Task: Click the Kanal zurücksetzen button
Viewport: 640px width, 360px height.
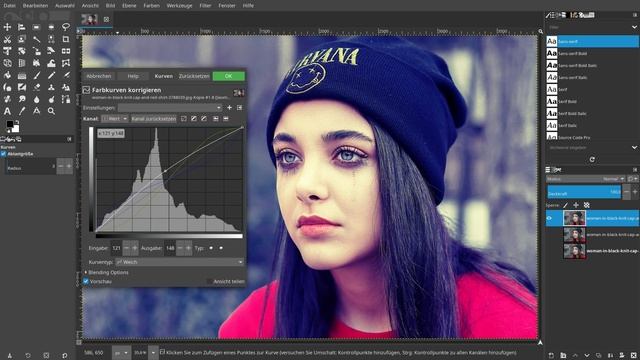Action: pos(153,119)
